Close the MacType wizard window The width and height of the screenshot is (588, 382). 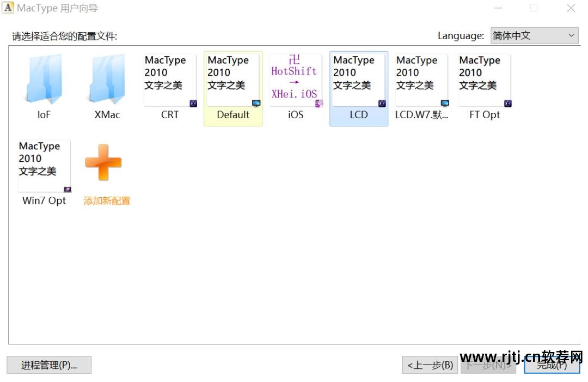[571, 8]
